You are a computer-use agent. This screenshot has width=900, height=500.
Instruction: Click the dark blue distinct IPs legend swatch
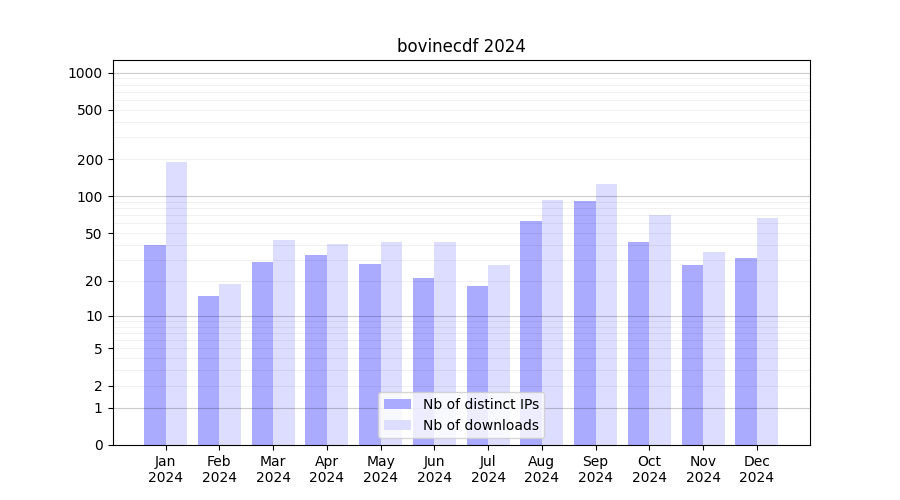click(x=397, y=404)
